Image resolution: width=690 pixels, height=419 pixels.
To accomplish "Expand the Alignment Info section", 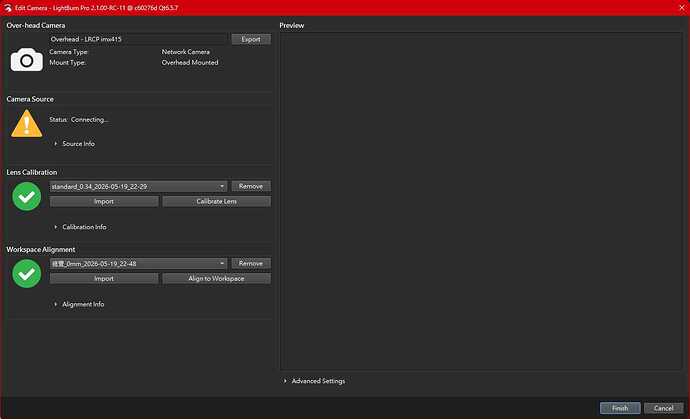I will 79,304.
